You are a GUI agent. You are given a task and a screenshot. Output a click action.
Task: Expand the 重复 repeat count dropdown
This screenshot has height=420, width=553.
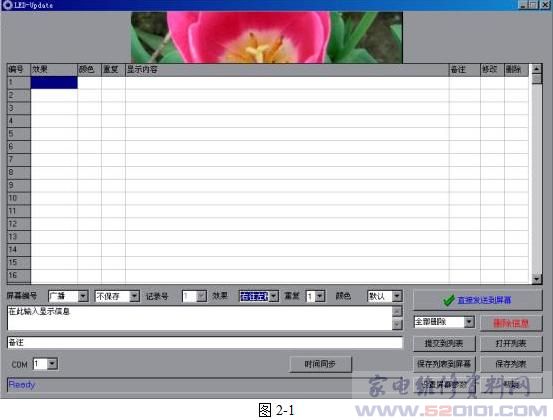320,296
